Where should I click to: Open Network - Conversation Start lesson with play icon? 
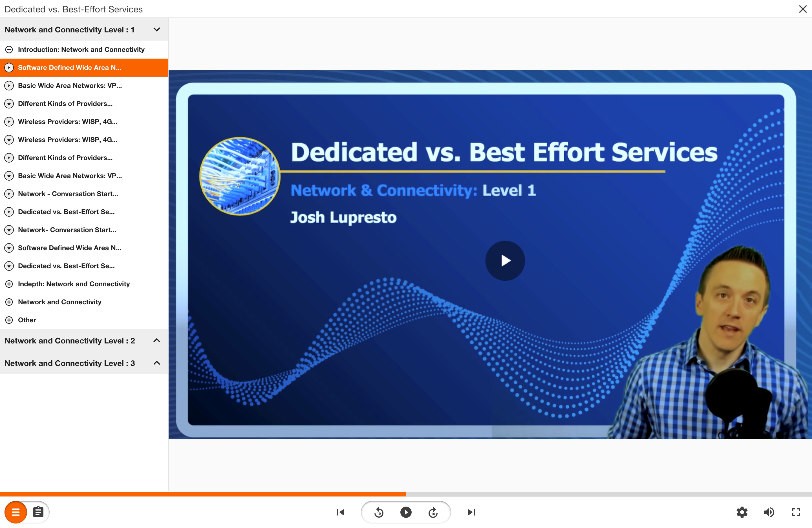84,194
